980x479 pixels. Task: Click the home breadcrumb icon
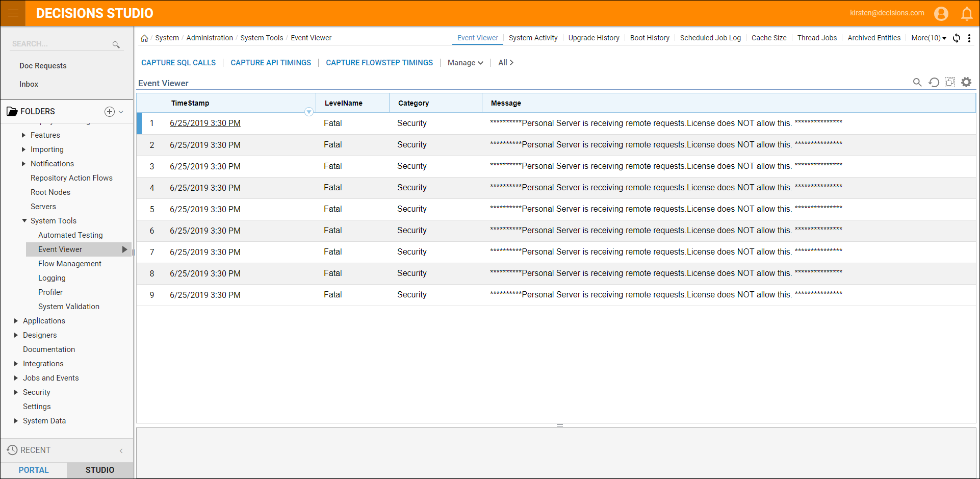[x=144, y=38]
